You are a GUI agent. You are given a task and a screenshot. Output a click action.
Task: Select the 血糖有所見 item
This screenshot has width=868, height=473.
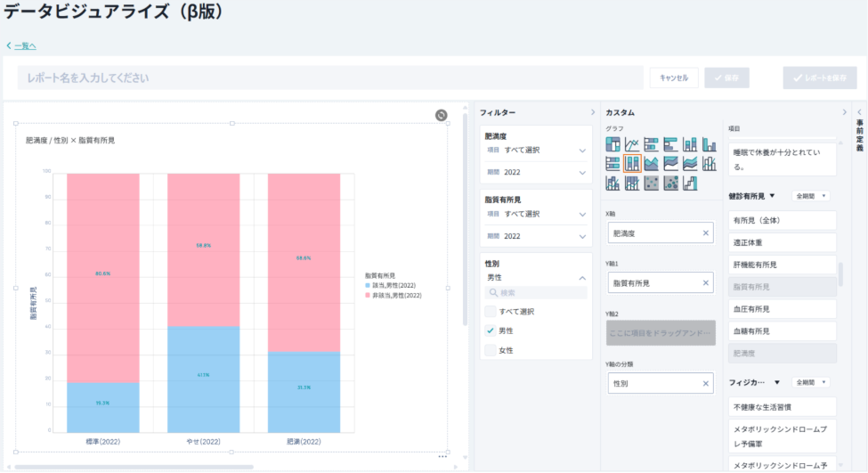tap(782, 331)
